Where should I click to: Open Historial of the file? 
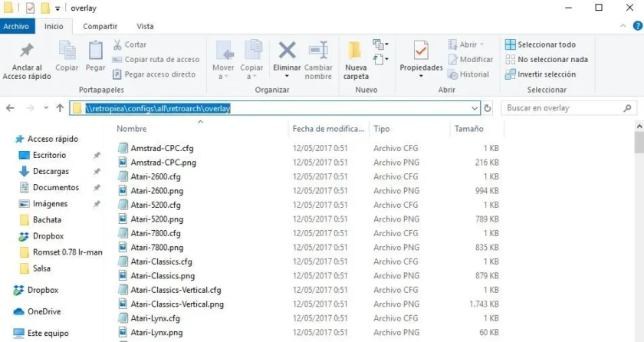click(x=468, y=74)
